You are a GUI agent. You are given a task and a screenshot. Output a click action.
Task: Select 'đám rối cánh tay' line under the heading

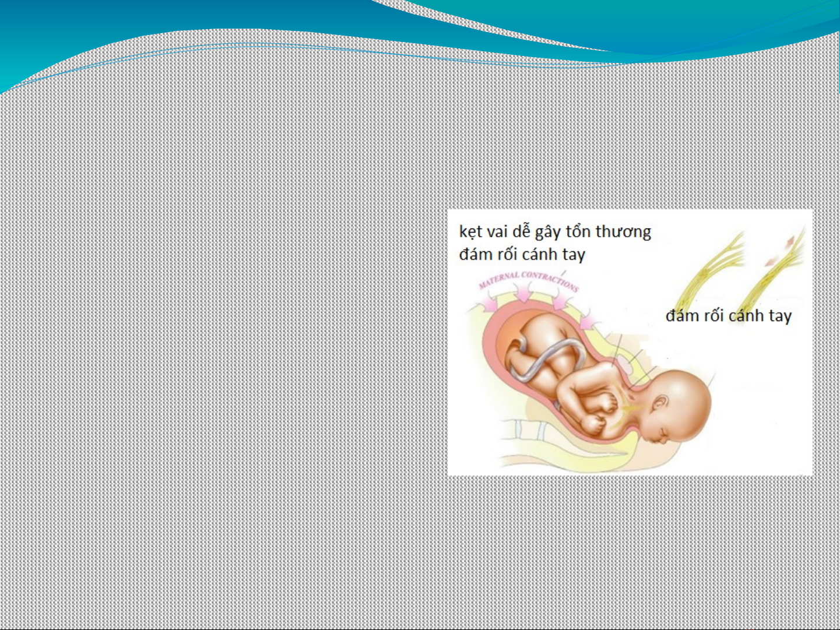[522, 255]
